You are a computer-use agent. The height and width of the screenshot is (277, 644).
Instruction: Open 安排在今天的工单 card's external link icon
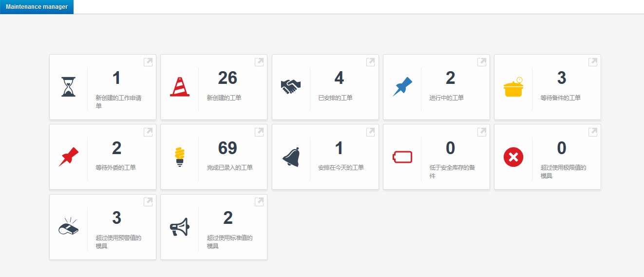371,132
